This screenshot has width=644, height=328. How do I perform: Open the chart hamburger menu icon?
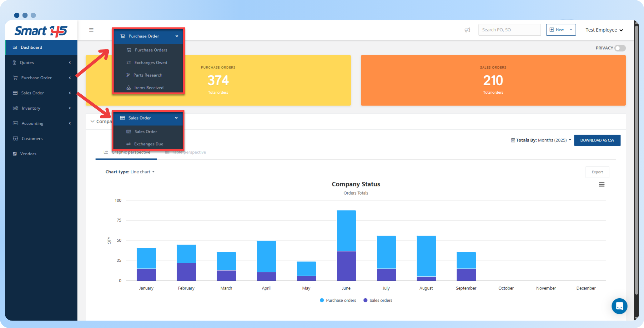click(601, 185)
